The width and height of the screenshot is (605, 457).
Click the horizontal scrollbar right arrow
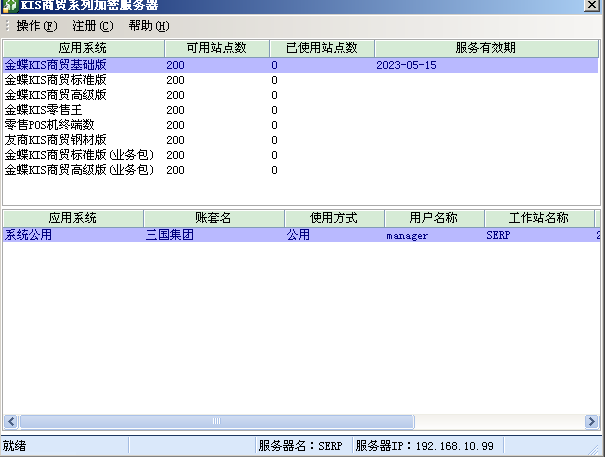point(591,421)
